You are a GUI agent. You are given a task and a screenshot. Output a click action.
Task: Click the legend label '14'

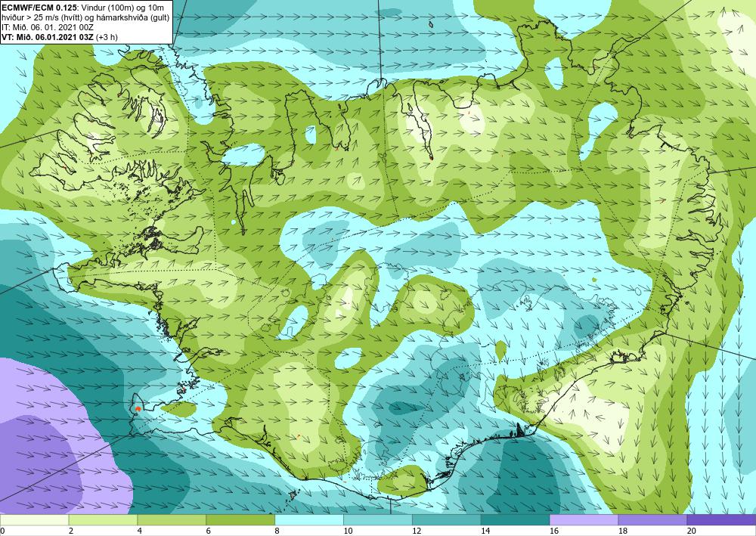[x=485, y=531]
